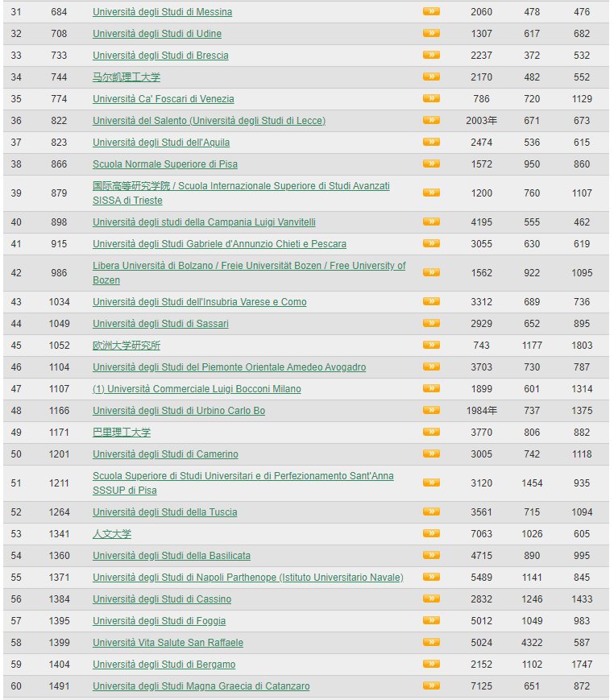The height and width of the screenshot is (700, 614).
Task: Open Università degli Studi dell'Aquila link
Action: pyautogui.click(x=161, y=143)
